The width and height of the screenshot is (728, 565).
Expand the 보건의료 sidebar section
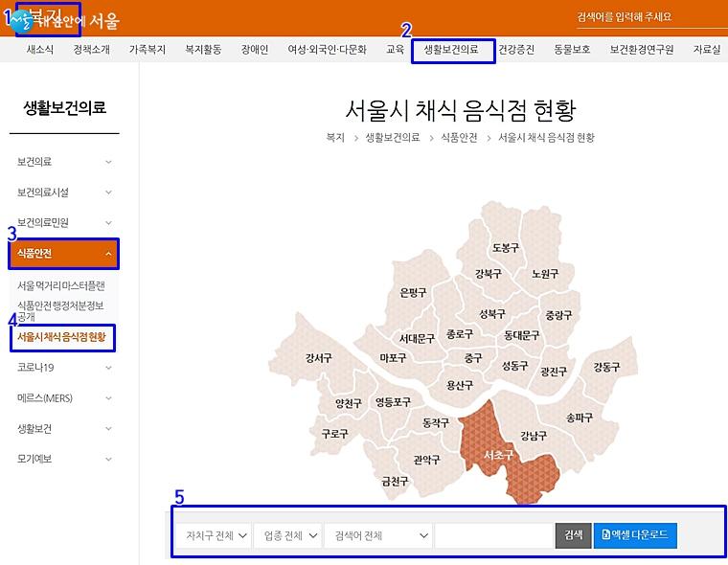pyautogui.click(x=62, y=162)
